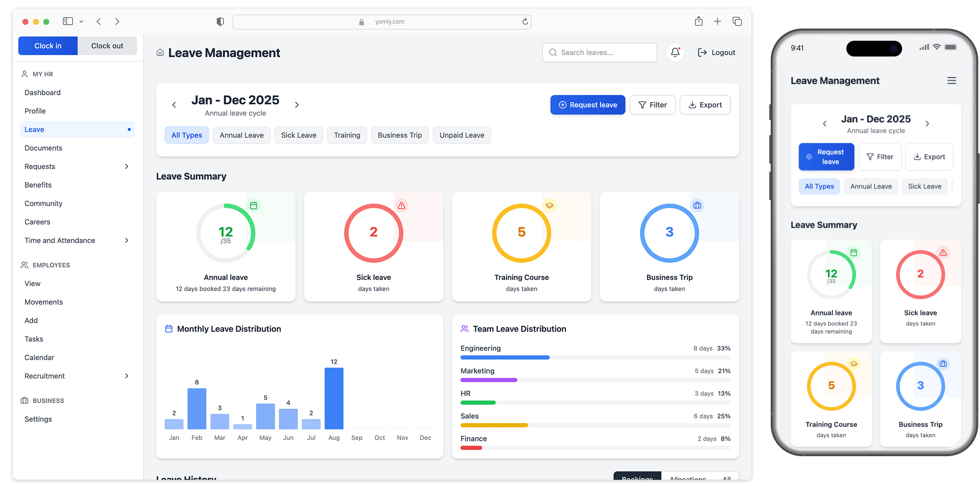The width and height of the screenshot is (980, 486).
Task: Open the Safari sidebar dropdown arrow
Action: coord(81,22)
